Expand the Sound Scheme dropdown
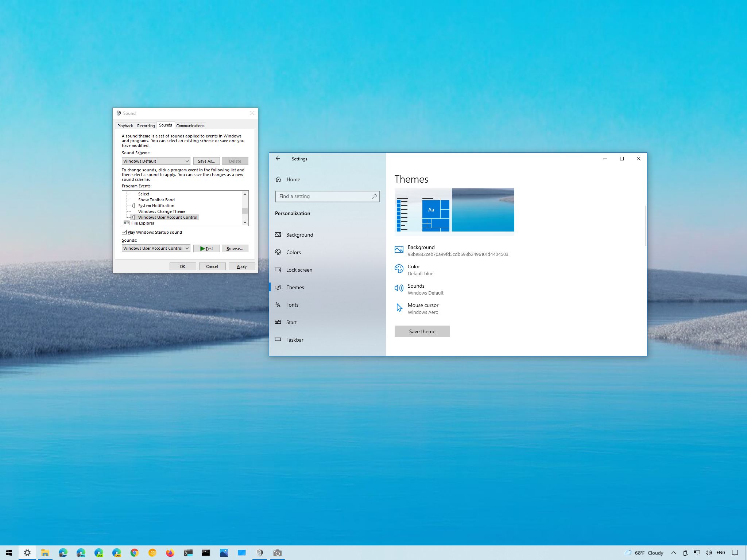 pos(187,160)
